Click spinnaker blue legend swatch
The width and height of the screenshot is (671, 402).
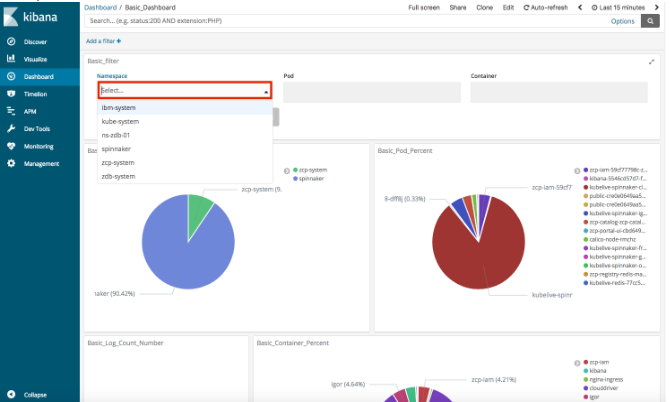point(295,179)
